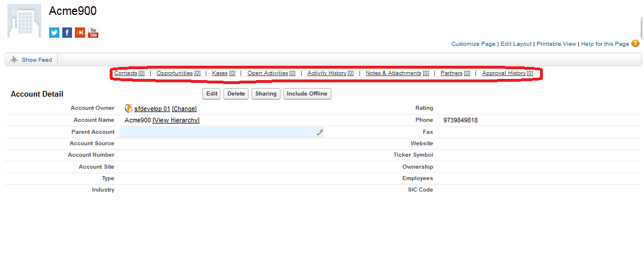Click the Phone label
Screen dimensions: 644x263
[424, 120]
